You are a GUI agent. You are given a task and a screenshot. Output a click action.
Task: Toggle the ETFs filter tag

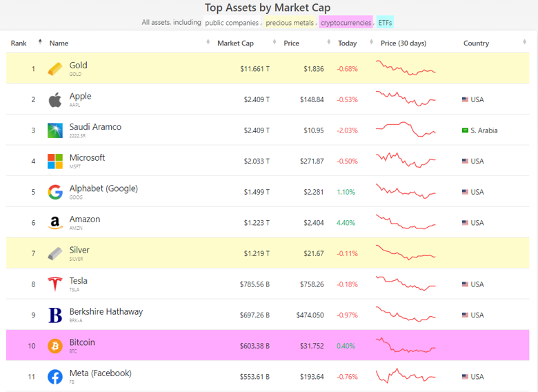click(x=385, y=23)
